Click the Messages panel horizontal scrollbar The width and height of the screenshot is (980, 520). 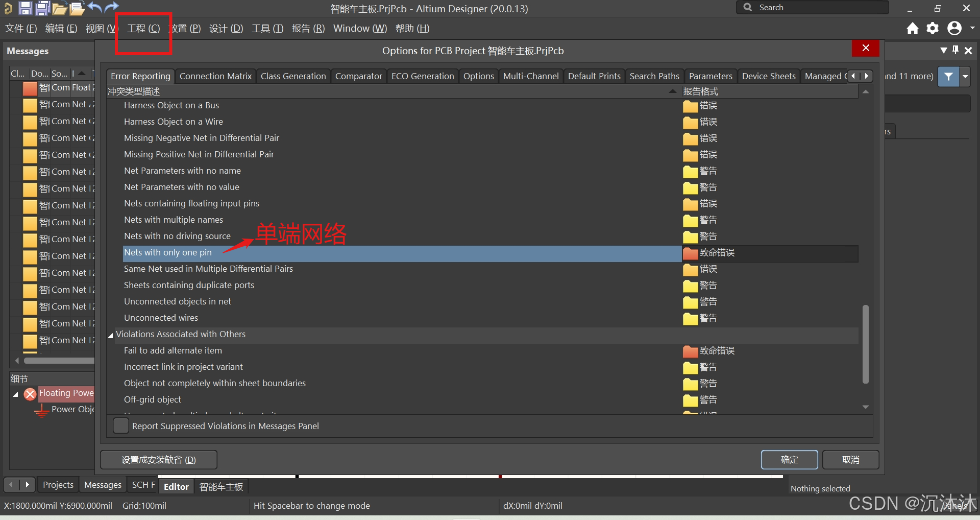(x=59, y=361)
